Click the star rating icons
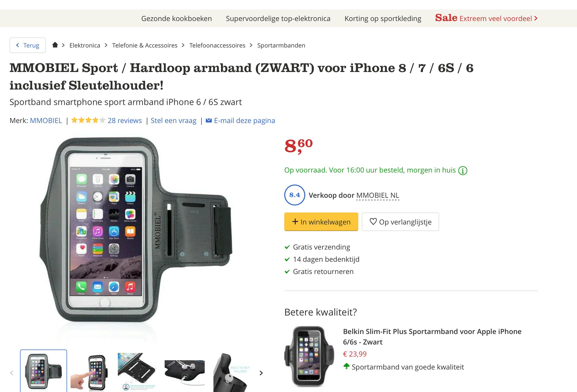The image size is (577, 392). pyautogui.click(x=88, y=120)
